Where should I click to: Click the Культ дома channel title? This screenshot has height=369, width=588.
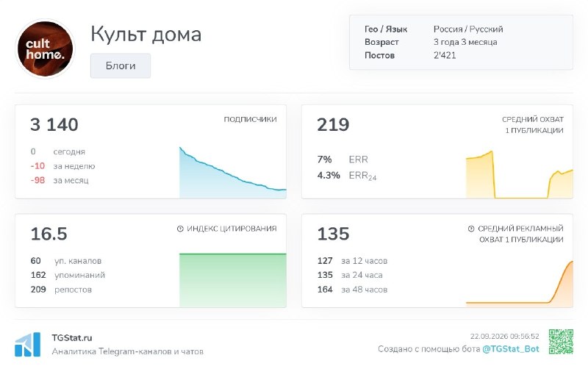point(146,34)
